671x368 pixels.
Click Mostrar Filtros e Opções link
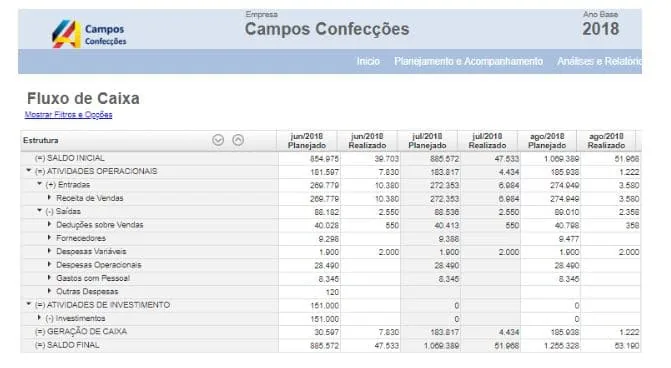click(68, 115)
